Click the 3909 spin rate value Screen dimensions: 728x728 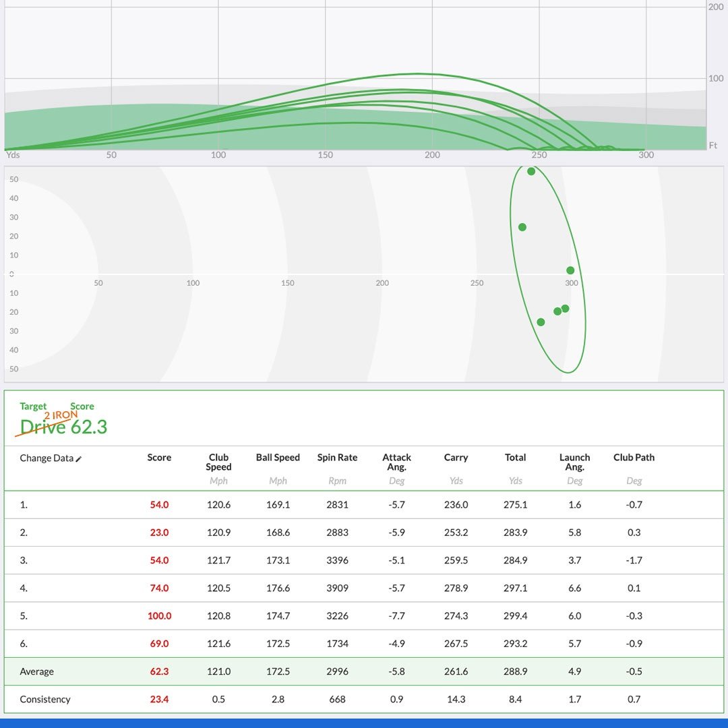click(x=338, y=588)
